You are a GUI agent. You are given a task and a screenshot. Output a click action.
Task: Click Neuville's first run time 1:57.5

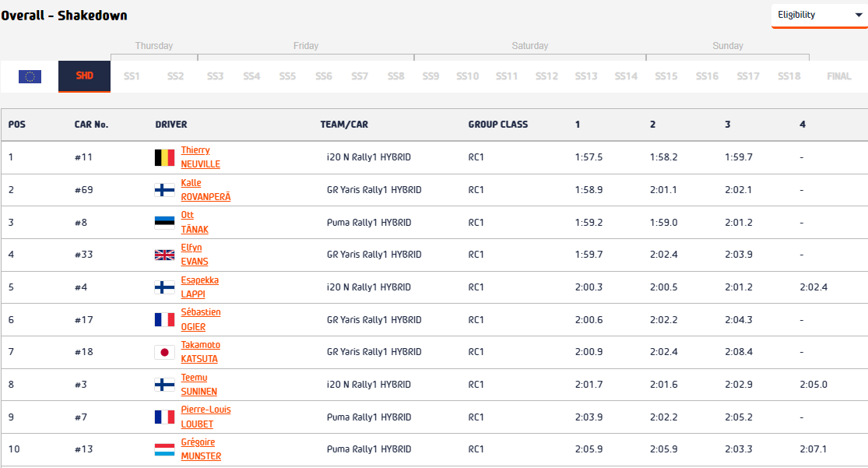(589, 157)
